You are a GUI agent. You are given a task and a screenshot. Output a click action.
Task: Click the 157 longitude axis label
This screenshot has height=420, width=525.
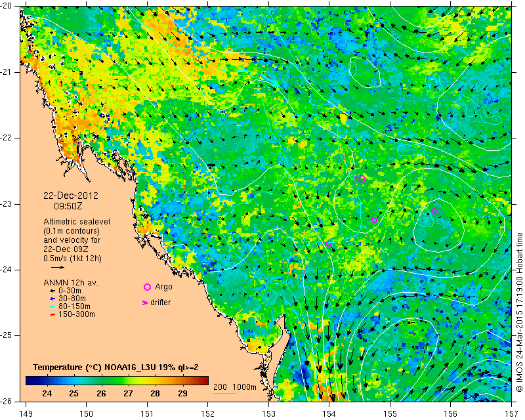click(512, 414)
